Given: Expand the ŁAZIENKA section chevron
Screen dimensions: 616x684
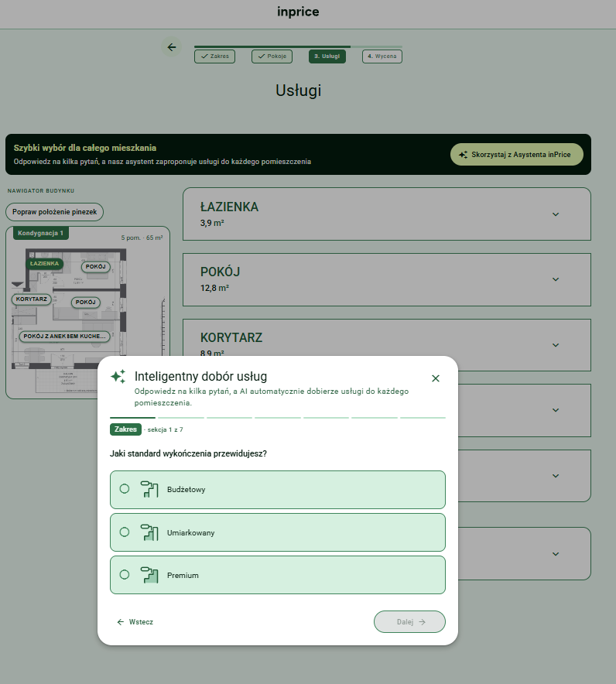Looking at the screenshot, I should click(556, 214).
